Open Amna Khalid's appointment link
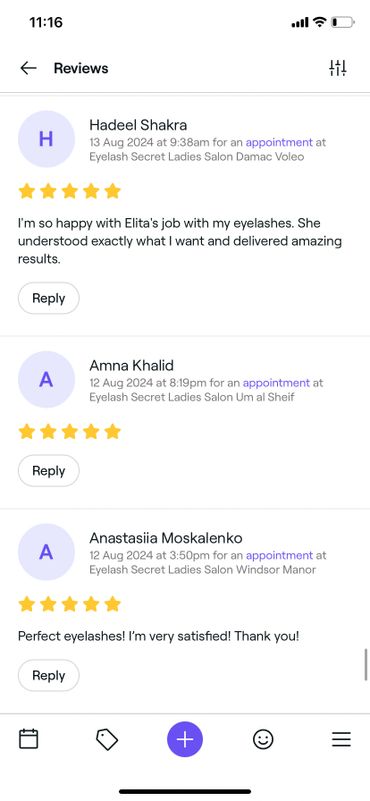Screen dimensions: 370x801 point(276,383)
